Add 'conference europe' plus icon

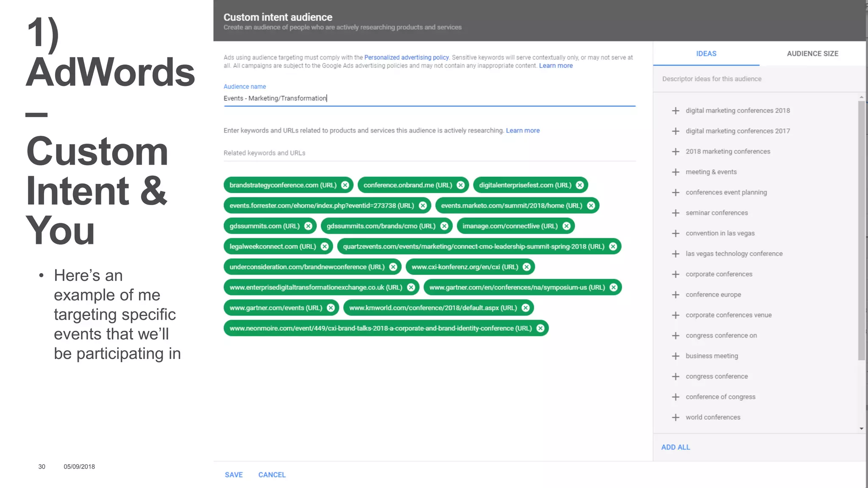(x=676, y=294)
